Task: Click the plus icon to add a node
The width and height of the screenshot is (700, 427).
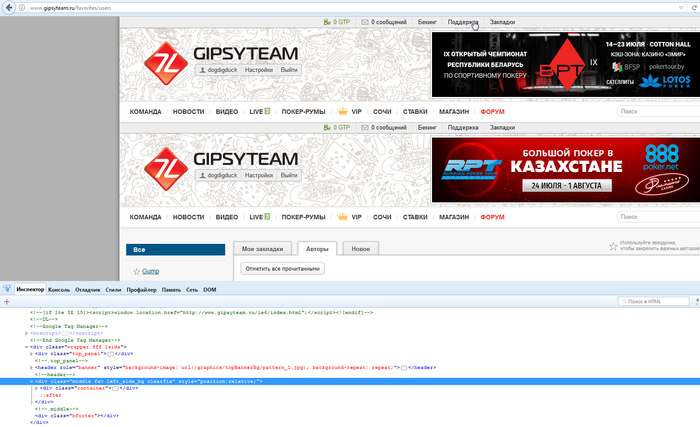Action: [x=7, y=301]
